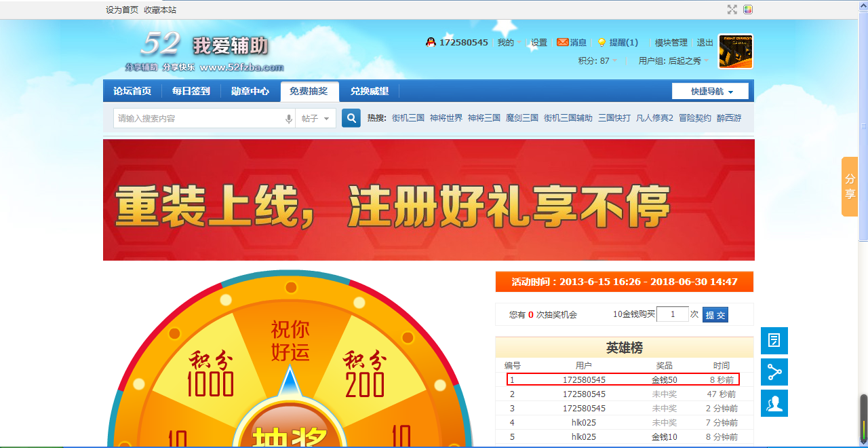Image resolution: width=868 pixels, height=448 pixels.
Task: Open the 模块管理 link
Action: (671, 42)
